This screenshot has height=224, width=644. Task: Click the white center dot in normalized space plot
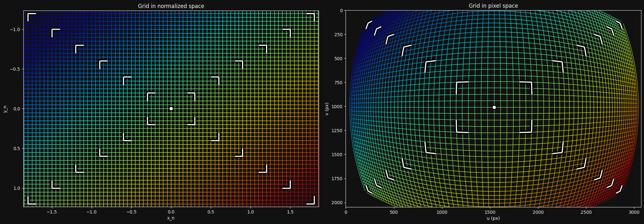[x=171, y=108]
